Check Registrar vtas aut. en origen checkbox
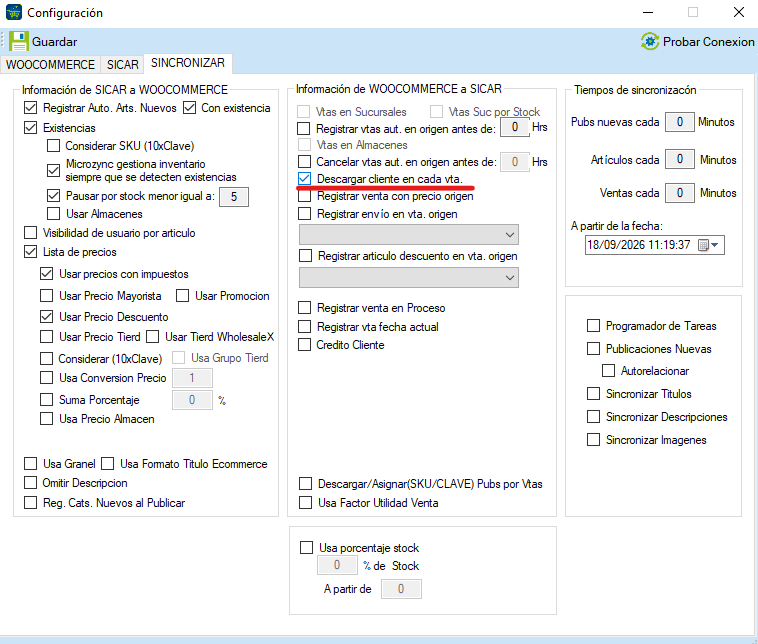The image size is (758, 644). (304, 129)
